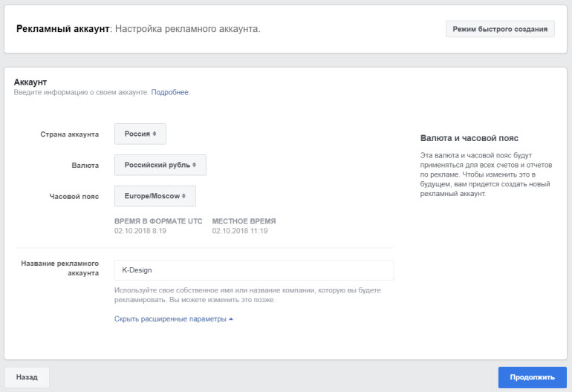This screenshot has height=392, width=572.
Task: Open the Подробнее link
Action: [x=170, y=92]
